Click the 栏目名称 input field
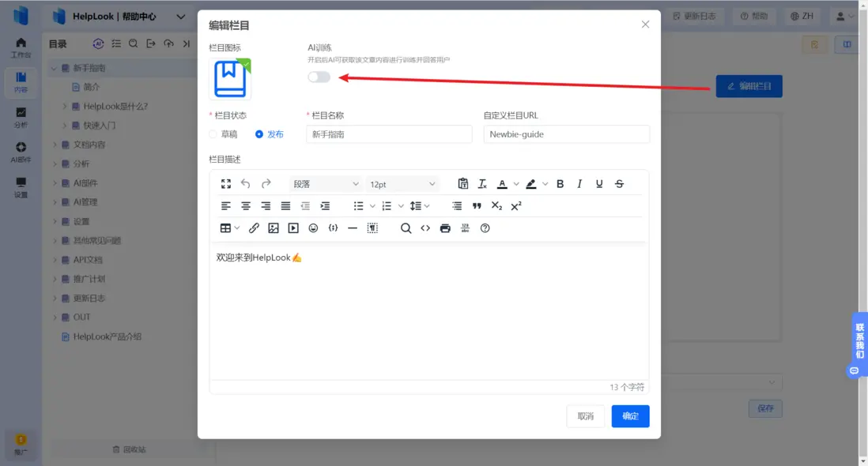 pyautogui.click(x=389, y=134)
